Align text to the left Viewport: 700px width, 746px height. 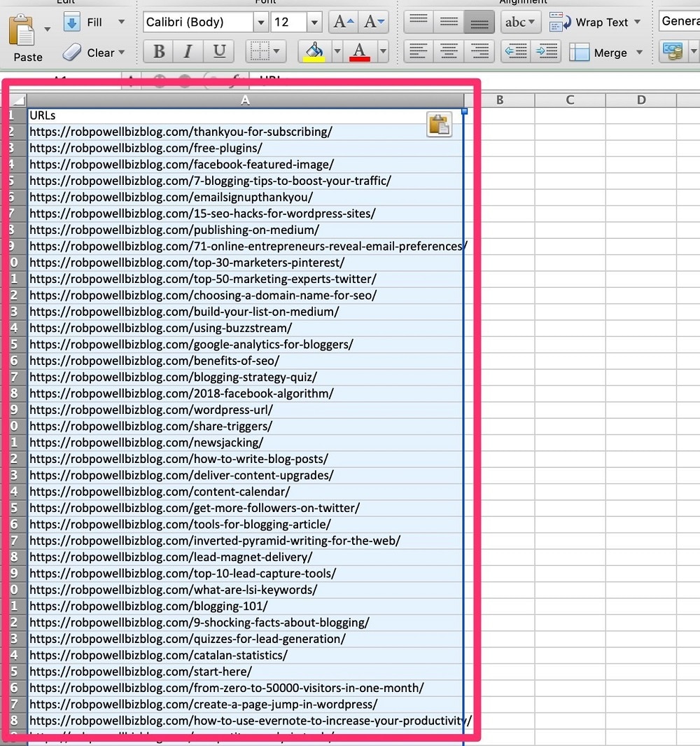tap(419, 51)
